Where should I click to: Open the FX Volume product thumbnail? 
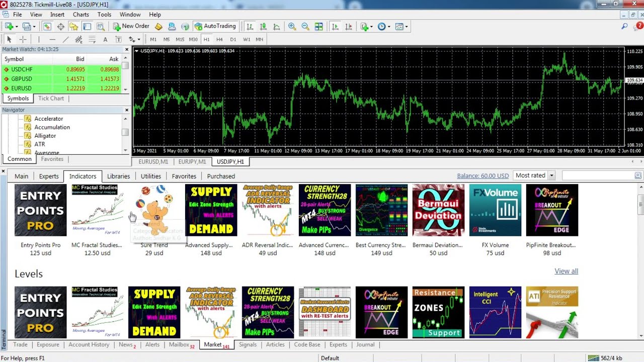(495, 210)
